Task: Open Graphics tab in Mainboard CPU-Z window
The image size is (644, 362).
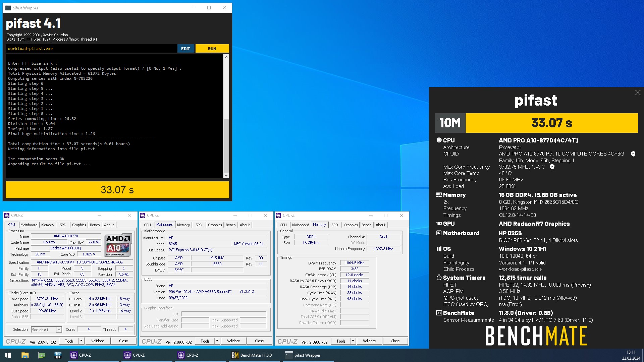Action: [x=215, y=225]
